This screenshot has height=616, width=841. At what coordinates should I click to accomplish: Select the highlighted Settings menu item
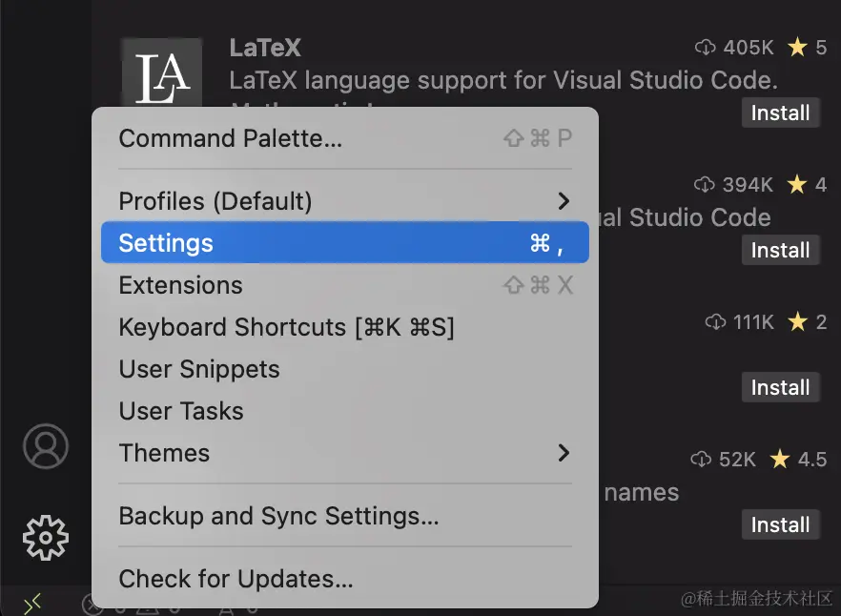point(165,243)
